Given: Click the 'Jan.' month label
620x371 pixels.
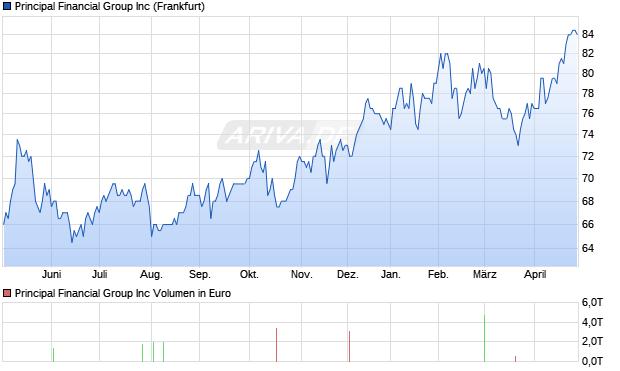Looking at the screenshot, I should coord(391,274).
